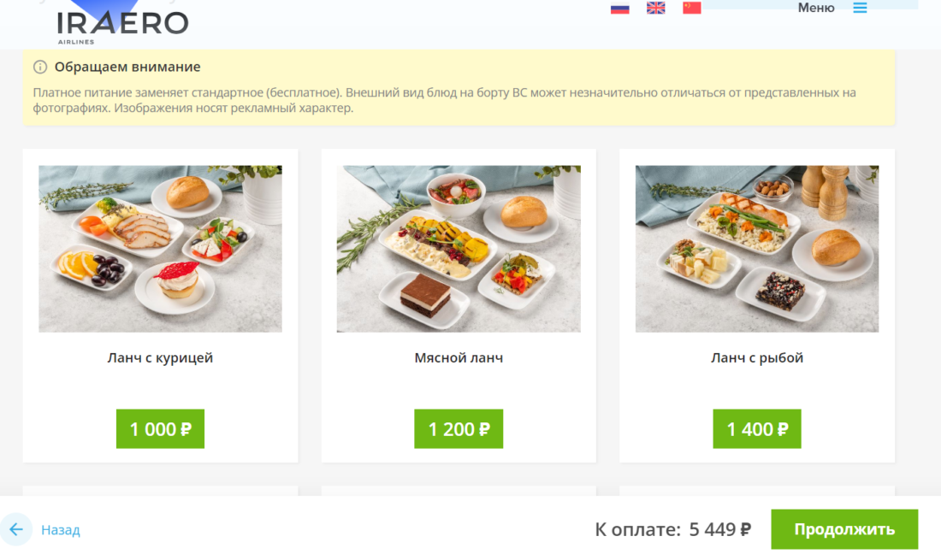Screen dimensions: 941x560
Task: Click the Мясной ланч title
Action: [459, 358]
